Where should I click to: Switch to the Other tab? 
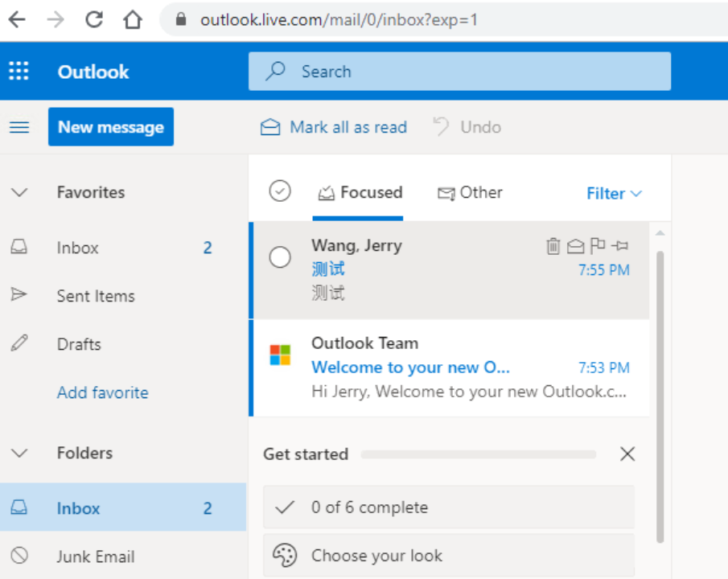coord(470,192)
